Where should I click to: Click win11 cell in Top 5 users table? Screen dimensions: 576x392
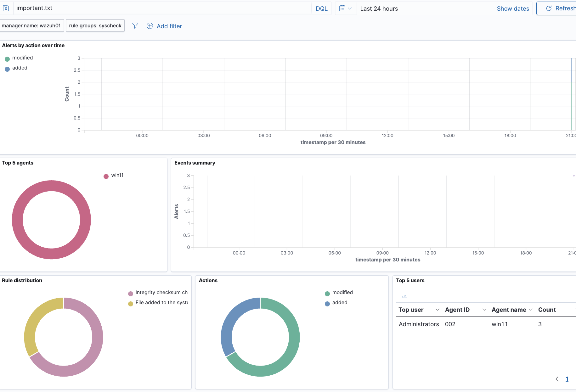[500, 324]
